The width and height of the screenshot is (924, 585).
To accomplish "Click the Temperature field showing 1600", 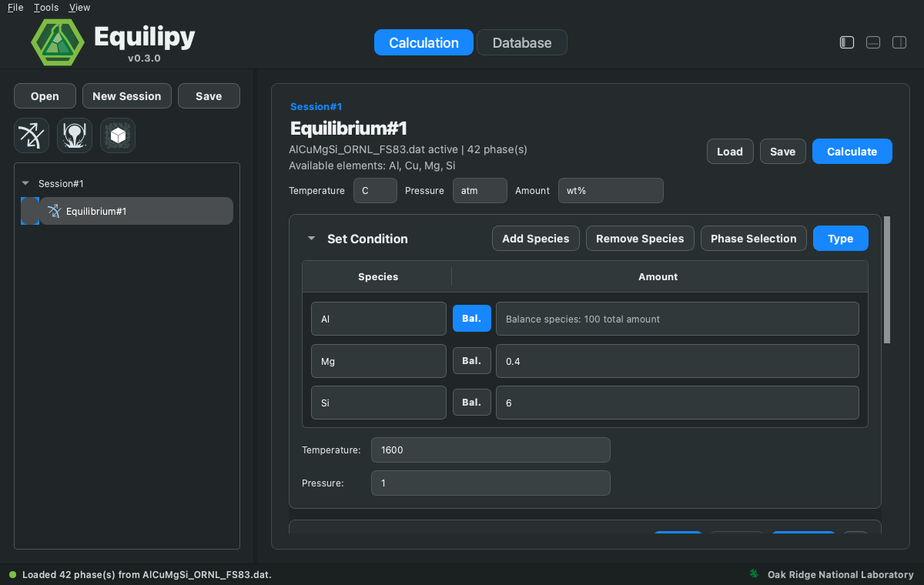I will [490, 450].
